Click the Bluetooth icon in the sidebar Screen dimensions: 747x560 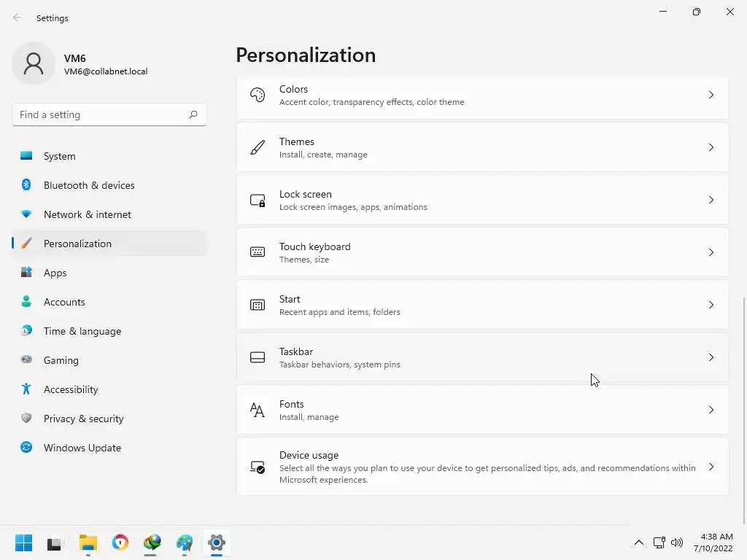tap(26, 184)
